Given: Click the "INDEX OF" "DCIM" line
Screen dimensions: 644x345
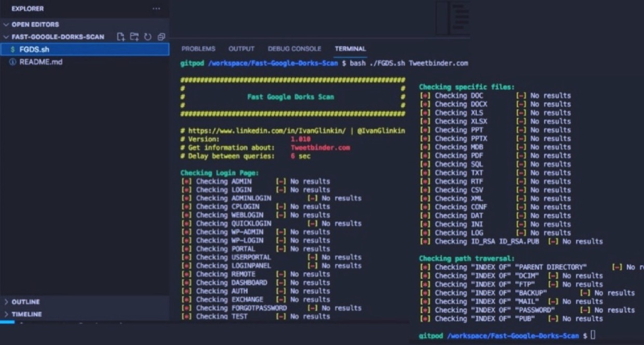Looking at the screenshot, I should 512,276.
